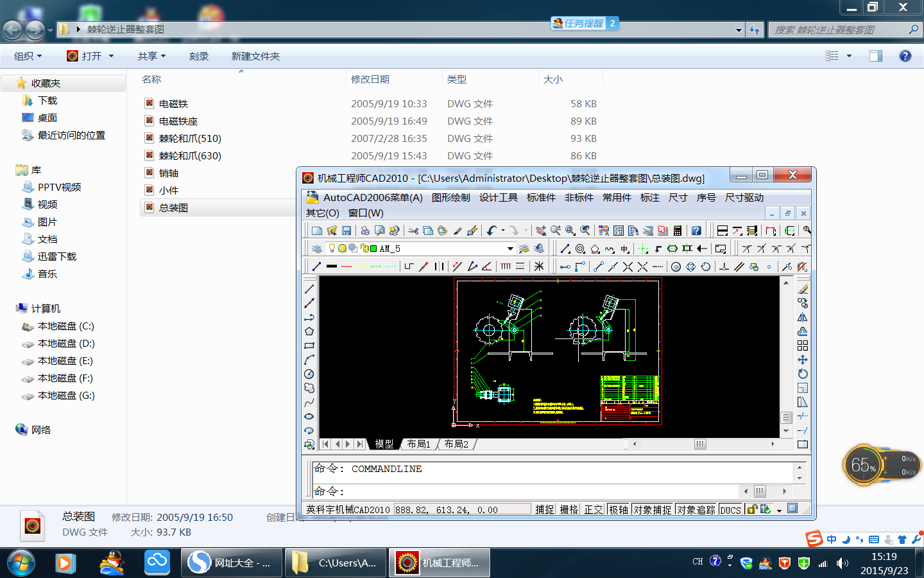Expand the AM_5 layer dropdown
This screenshot has width=924, height=578.
510,249
